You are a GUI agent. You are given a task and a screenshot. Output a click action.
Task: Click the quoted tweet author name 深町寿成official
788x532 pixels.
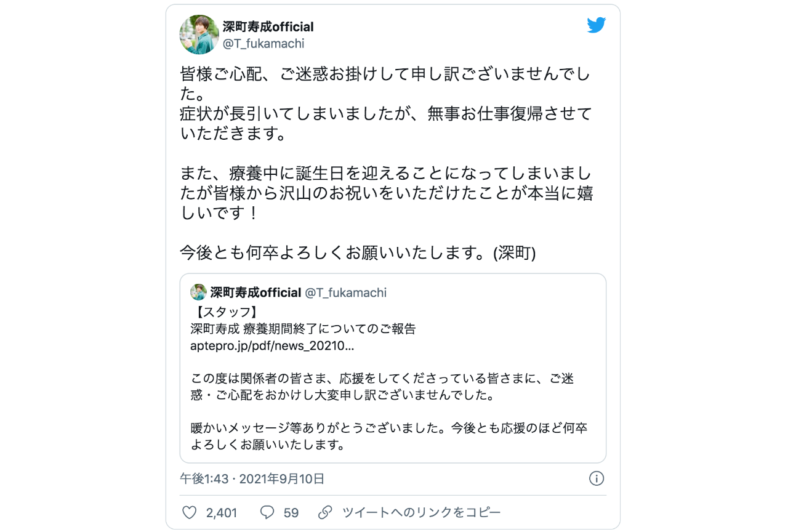[x=255, y=292]
